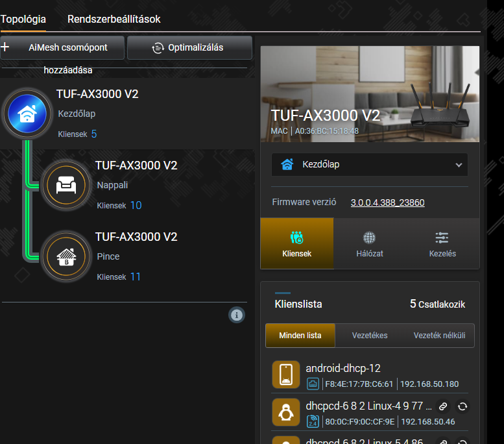The image size is (504, 444).
Task: Open the android-dhcp-12 client entry
Action: [370, 375]
